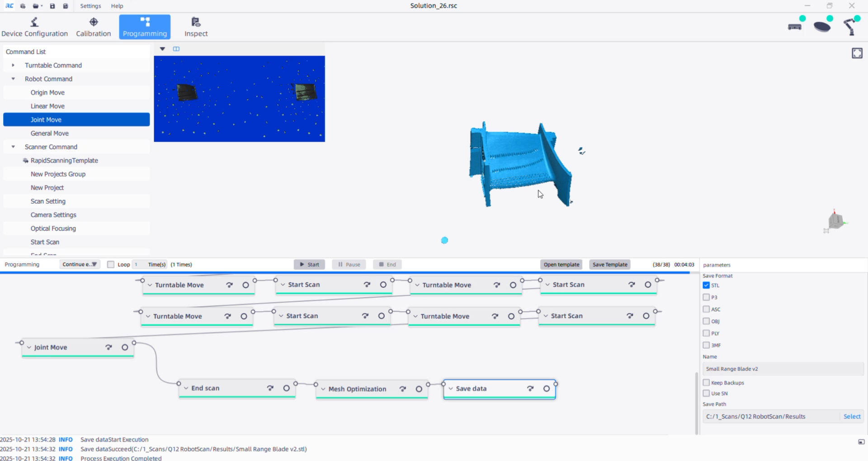The image size is (868, 461).
Task: Click the step icon on Save data node
Action: pos(530,389)
